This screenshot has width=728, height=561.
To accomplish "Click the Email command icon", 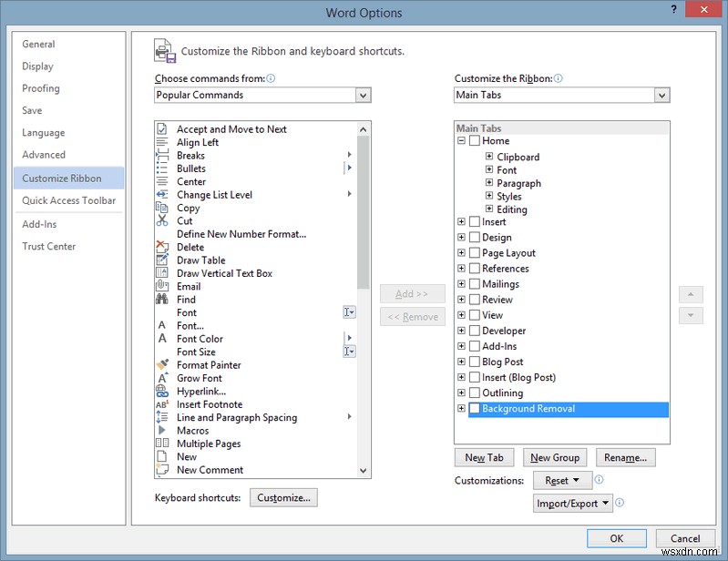I will [x=162, y=286].
